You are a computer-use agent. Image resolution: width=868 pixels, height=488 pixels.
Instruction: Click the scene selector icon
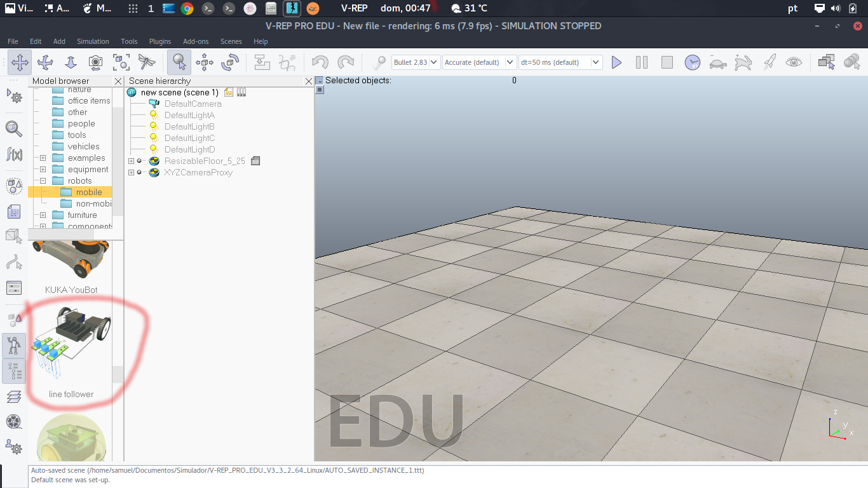click(851, 62)
